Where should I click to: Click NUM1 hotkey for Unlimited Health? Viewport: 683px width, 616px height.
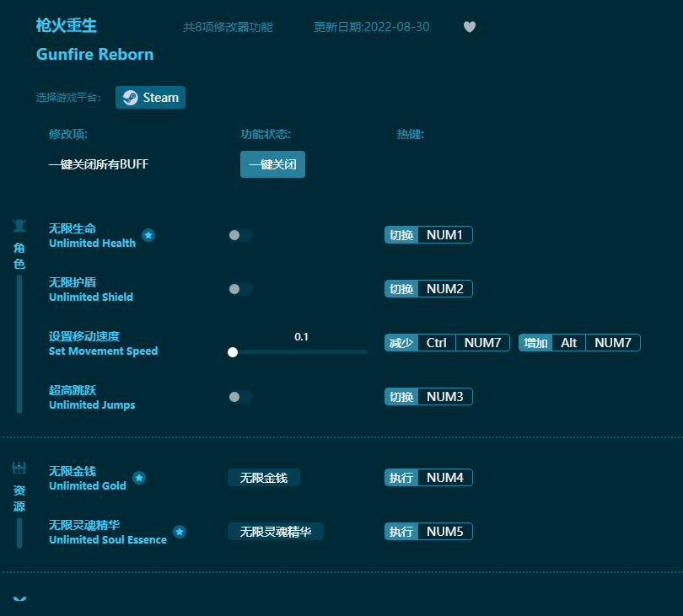pos(444,234)
